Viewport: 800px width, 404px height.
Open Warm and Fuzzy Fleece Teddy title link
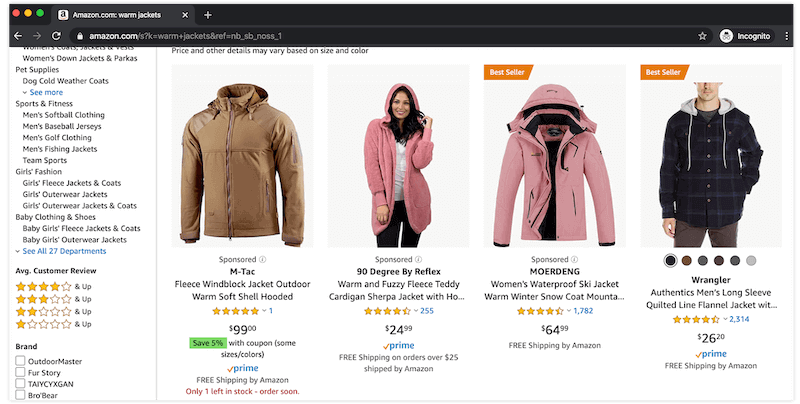[x=397, y=290]
